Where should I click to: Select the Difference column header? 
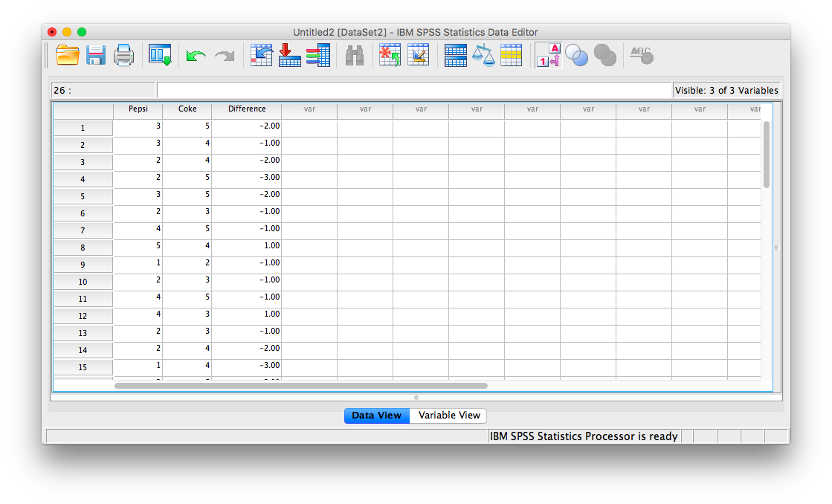pyautogui.click(x=246, y=109)
